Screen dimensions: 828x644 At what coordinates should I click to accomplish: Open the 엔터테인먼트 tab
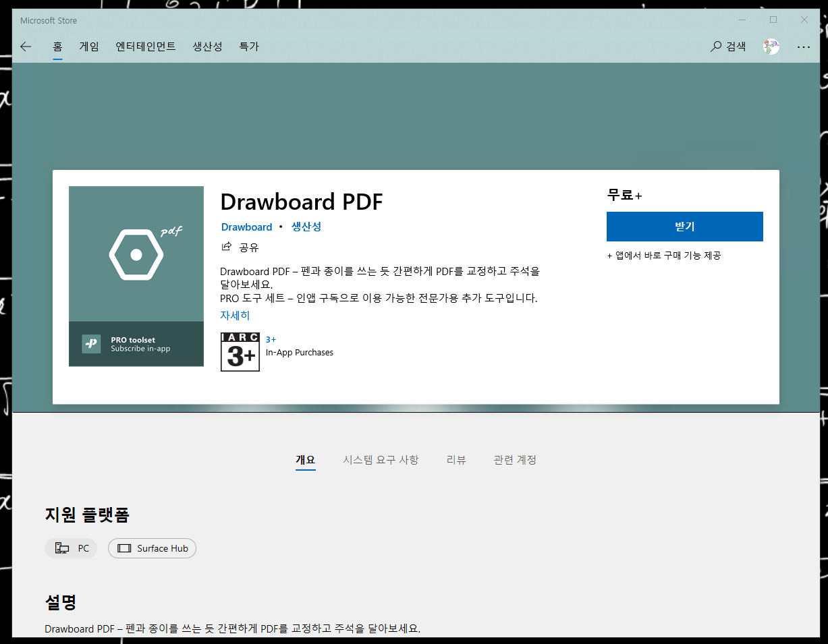pos(146,47)
